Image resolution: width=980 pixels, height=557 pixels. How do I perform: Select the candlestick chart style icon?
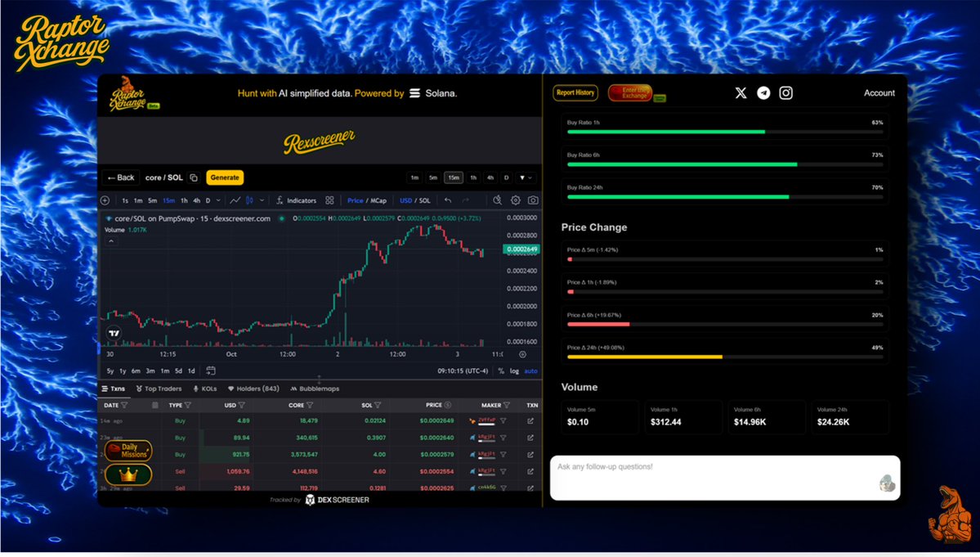(249, 200)
